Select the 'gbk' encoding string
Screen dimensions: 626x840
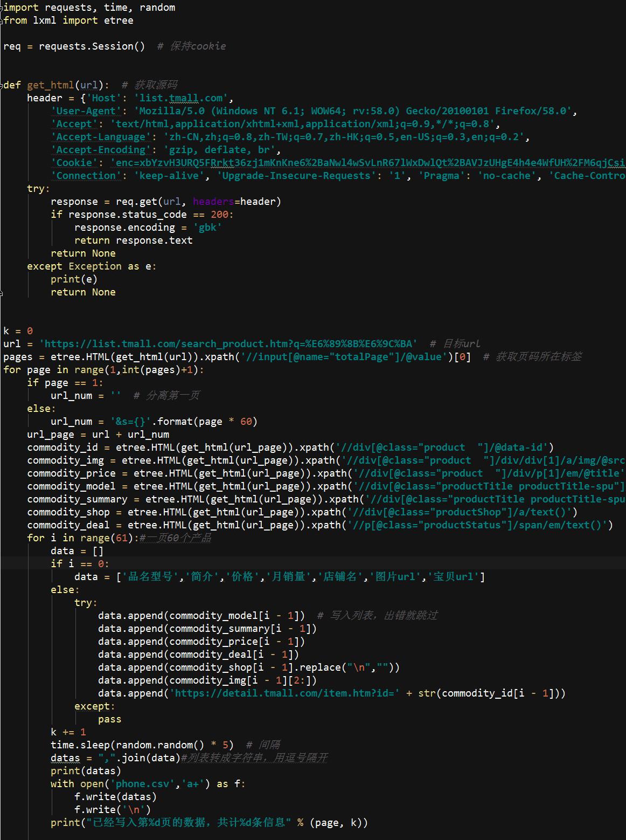(207, 228)
